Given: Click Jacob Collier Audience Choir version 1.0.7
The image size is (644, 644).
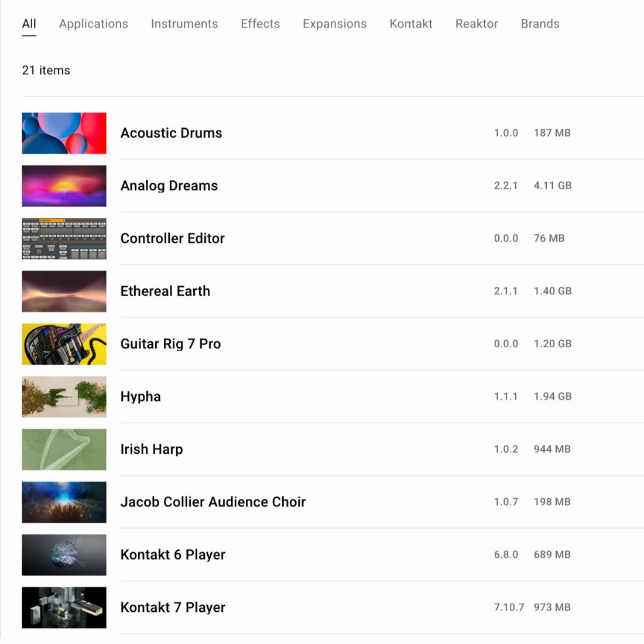Looking at the screenshot, I should pos(506,502).
